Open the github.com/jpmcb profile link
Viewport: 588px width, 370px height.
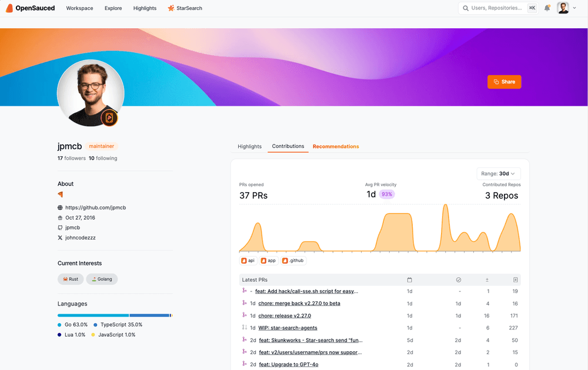[94, 207]
